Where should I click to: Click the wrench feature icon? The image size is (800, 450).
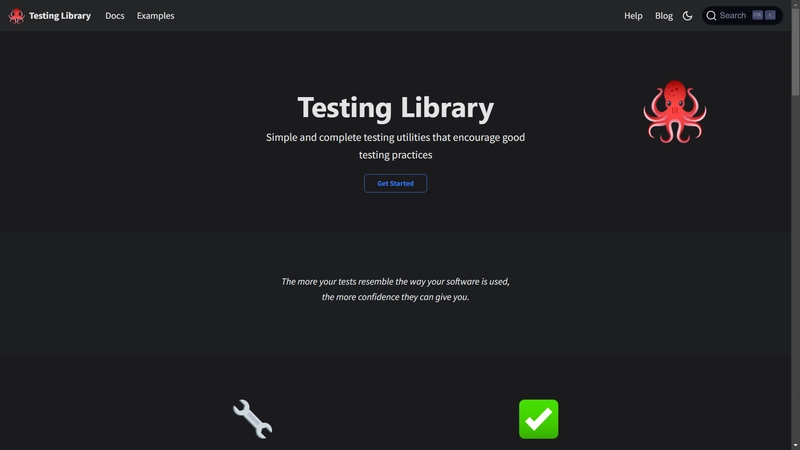(x=253, y=419)
